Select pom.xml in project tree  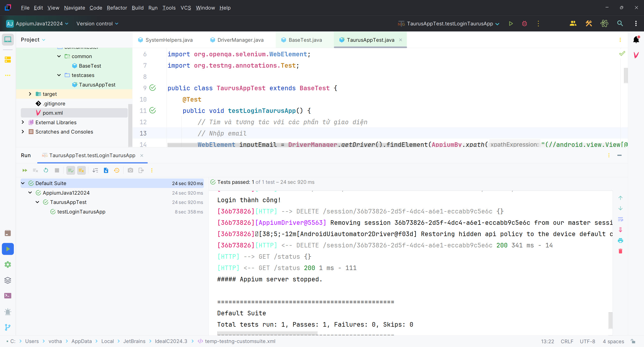(x=74, y=113)
